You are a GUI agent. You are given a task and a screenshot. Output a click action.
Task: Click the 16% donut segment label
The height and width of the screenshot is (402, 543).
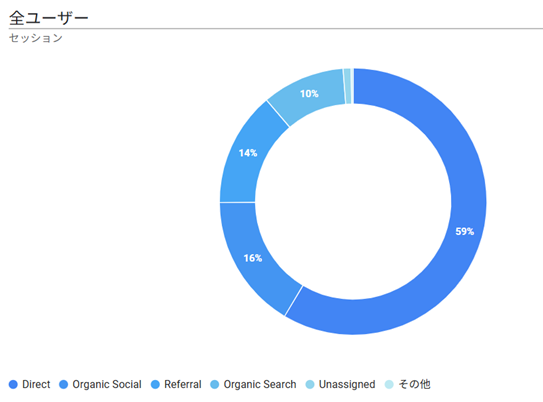click(252, 258)
